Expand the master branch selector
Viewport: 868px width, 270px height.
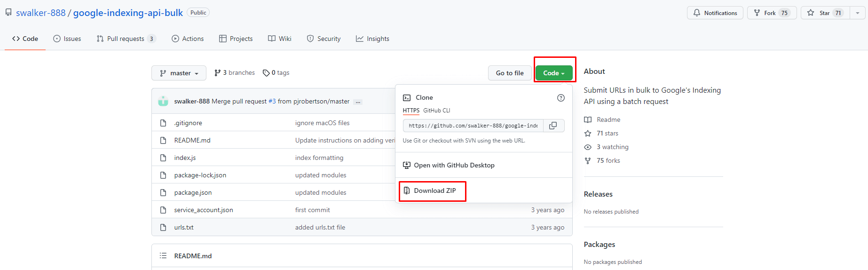(x=179, y=73)
